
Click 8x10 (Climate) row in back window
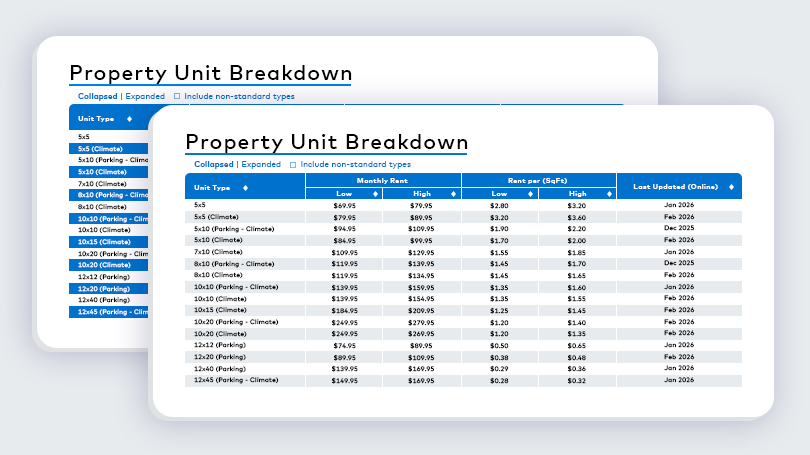[108, 207]
